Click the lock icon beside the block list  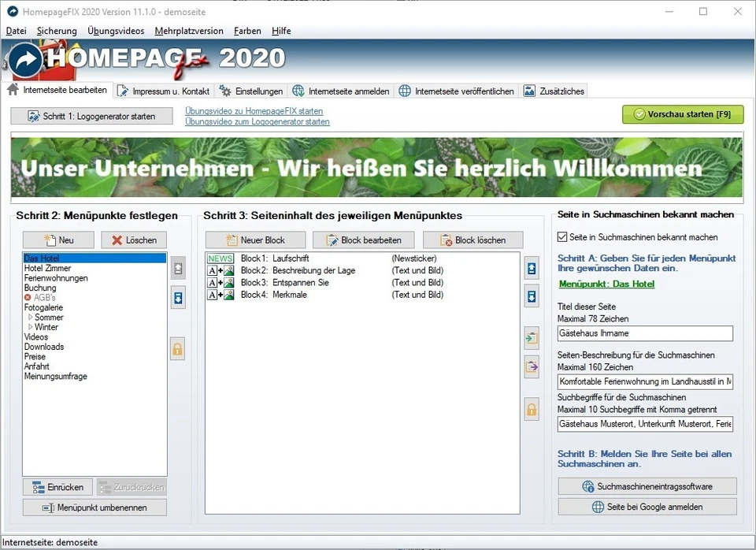tap(532, 409)
